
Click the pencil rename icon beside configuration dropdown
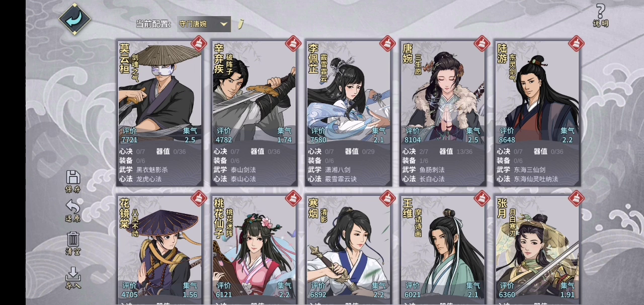tap(240, 24)
